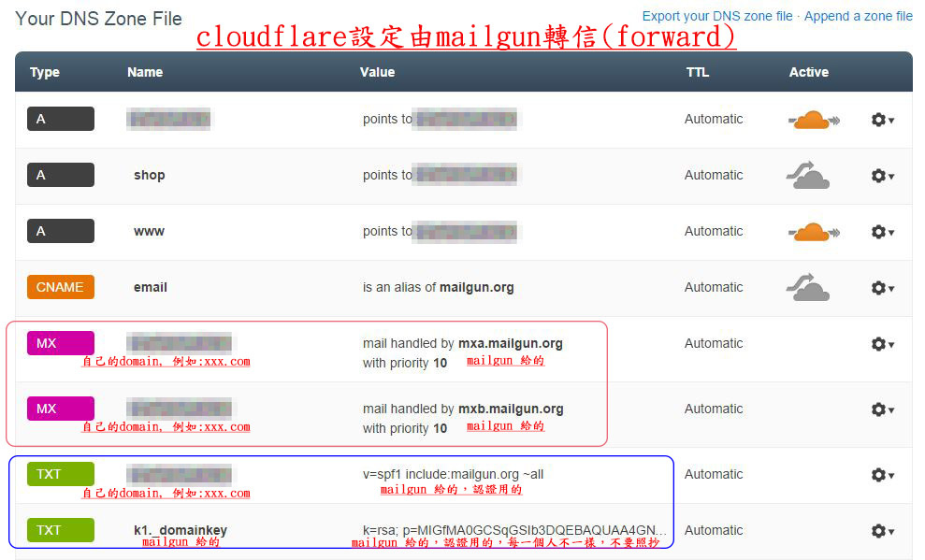The height and width of the screenshot is (560, 925).
Task: Click the 'with priority 10' text under mxa.mailgun.org
Action: point(405,363)
